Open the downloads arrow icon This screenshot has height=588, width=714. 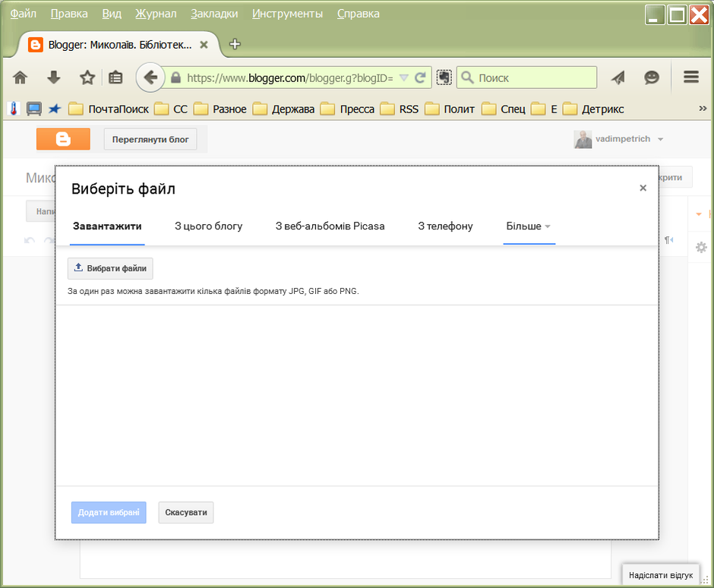tap(54, 77)
